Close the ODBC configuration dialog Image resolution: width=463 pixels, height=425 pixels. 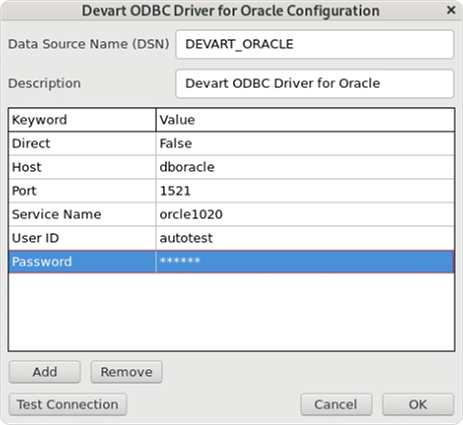[x=451, y=10]
